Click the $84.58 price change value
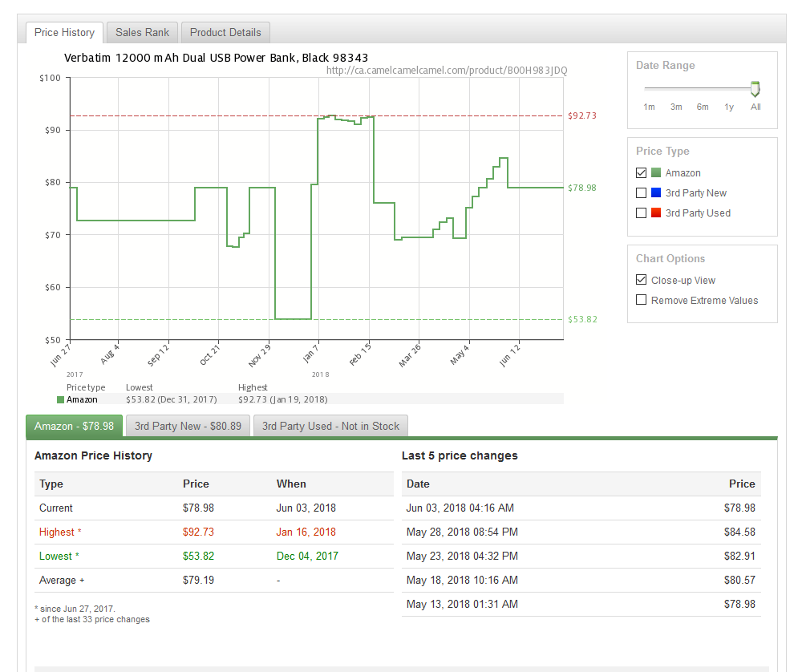The height and width of the screenshot is (672, 798). (x=739, y=532)
